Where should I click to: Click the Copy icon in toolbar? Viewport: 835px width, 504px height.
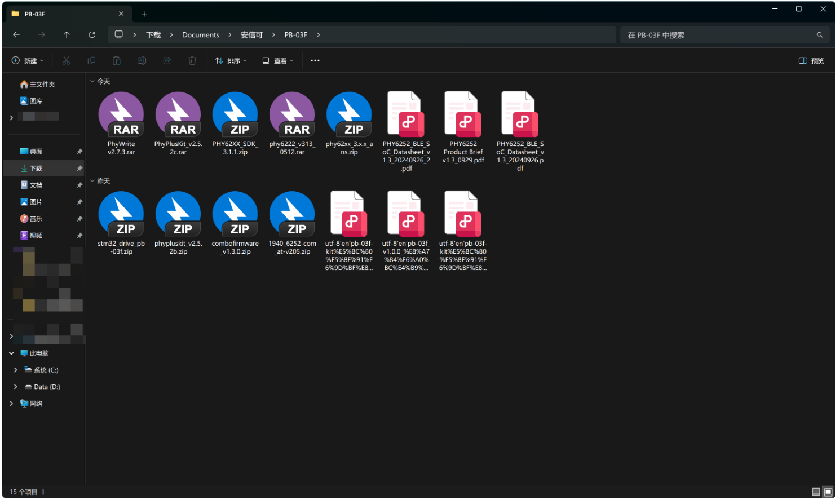tap(91, 60)
